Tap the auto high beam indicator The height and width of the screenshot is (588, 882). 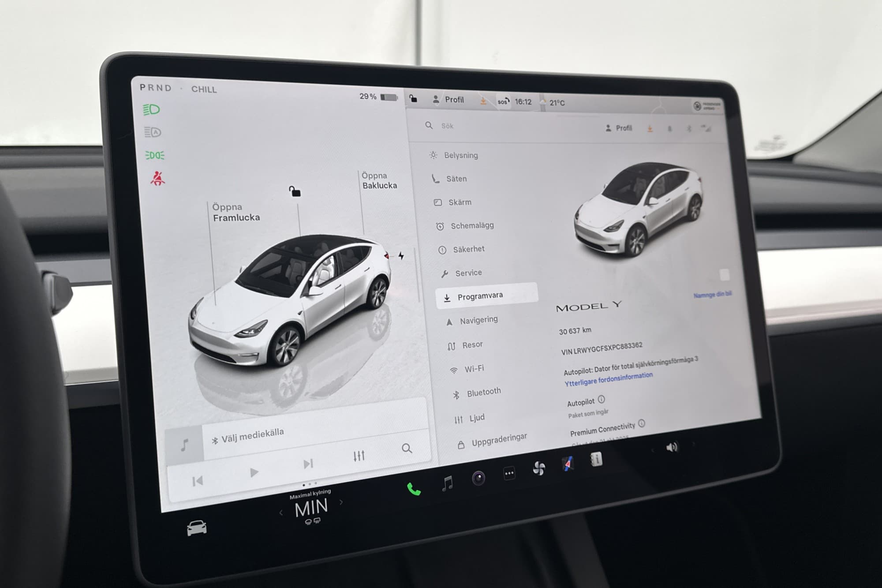[x=153, y=132]
